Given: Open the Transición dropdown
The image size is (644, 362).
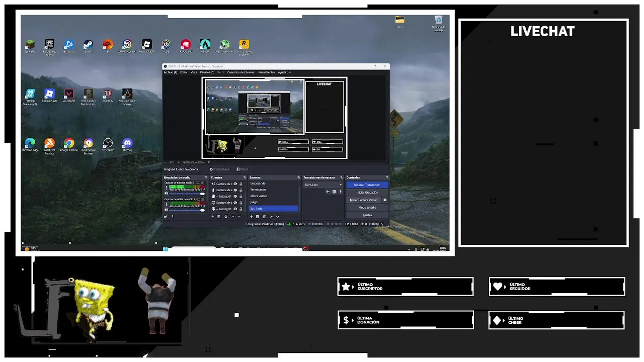Looking at the screenshot, I should pos(323,185).
